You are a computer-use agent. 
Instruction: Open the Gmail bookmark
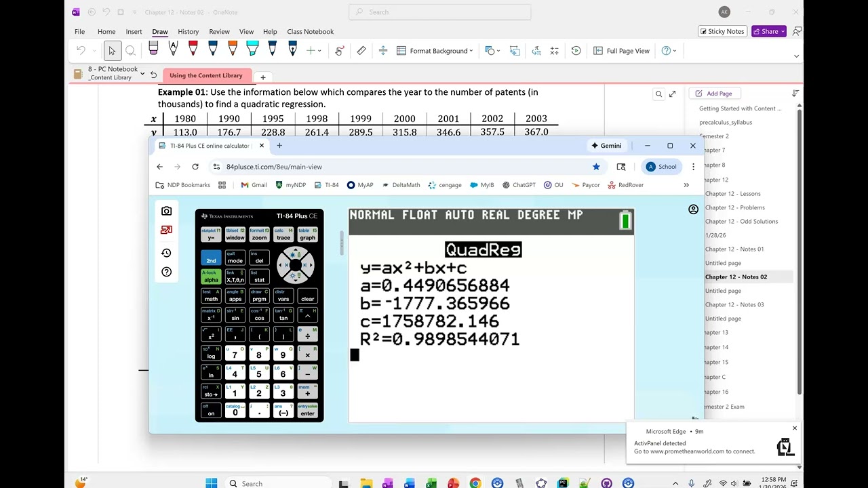pos(254,185)
